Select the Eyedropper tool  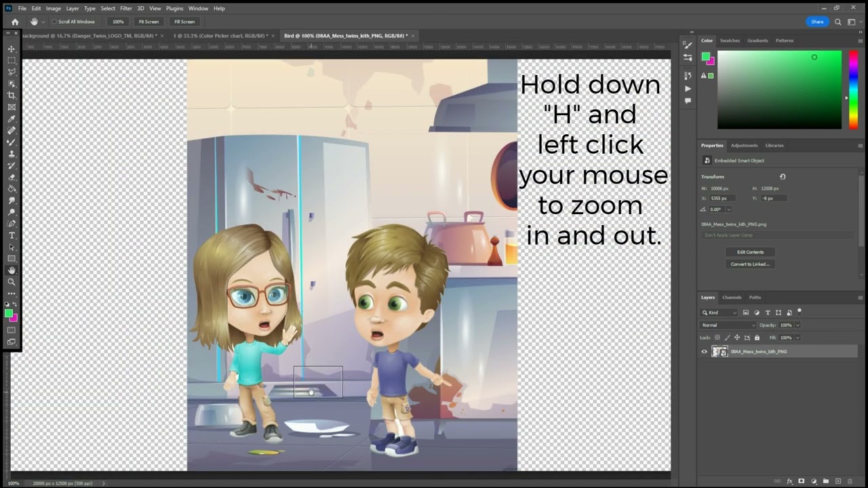point(12,119)
